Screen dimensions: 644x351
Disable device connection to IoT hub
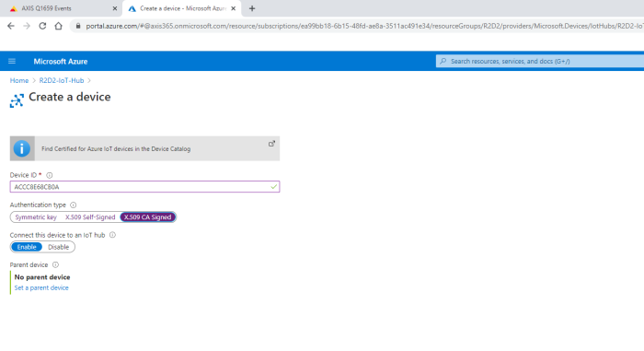pyautogui.click(x=58, y=247)
